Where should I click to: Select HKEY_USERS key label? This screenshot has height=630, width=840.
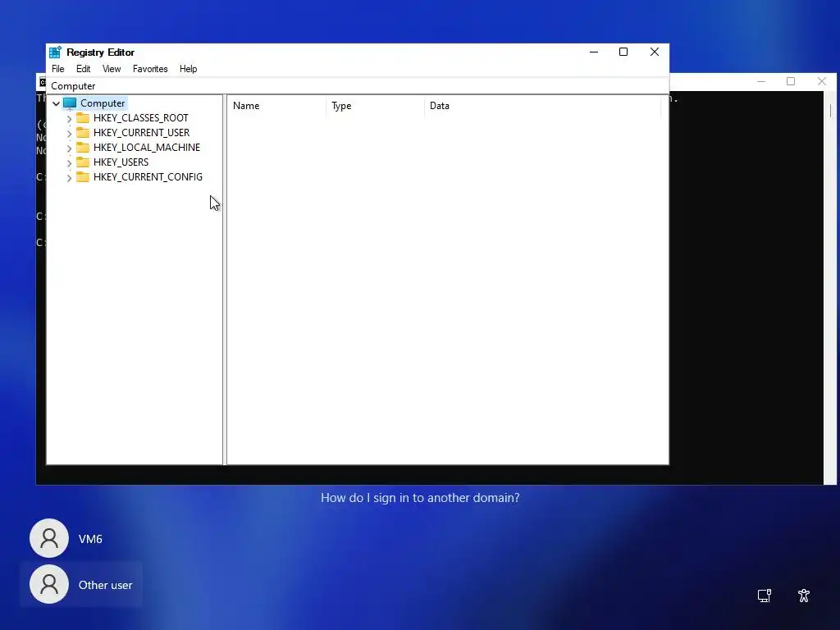coord(121,162)
